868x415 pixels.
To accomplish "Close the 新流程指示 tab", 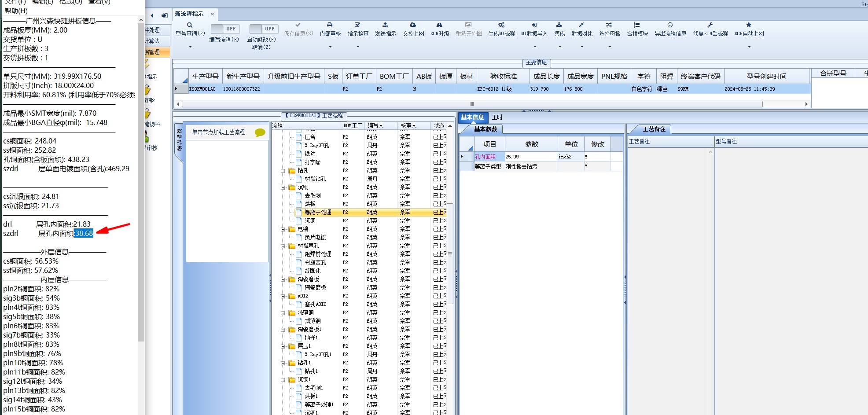I will 212,14.
